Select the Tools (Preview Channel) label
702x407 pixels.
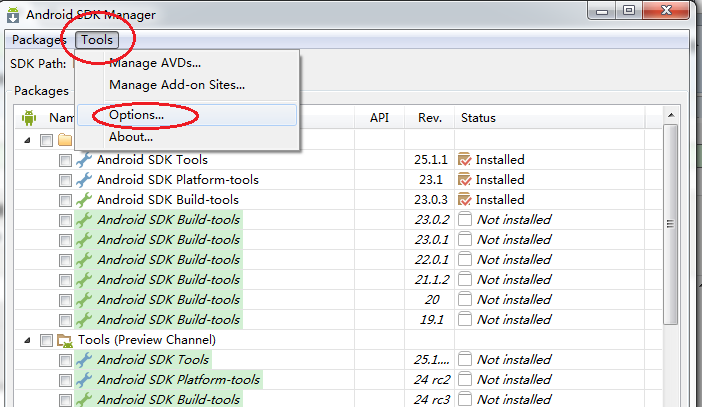point(147,340)
